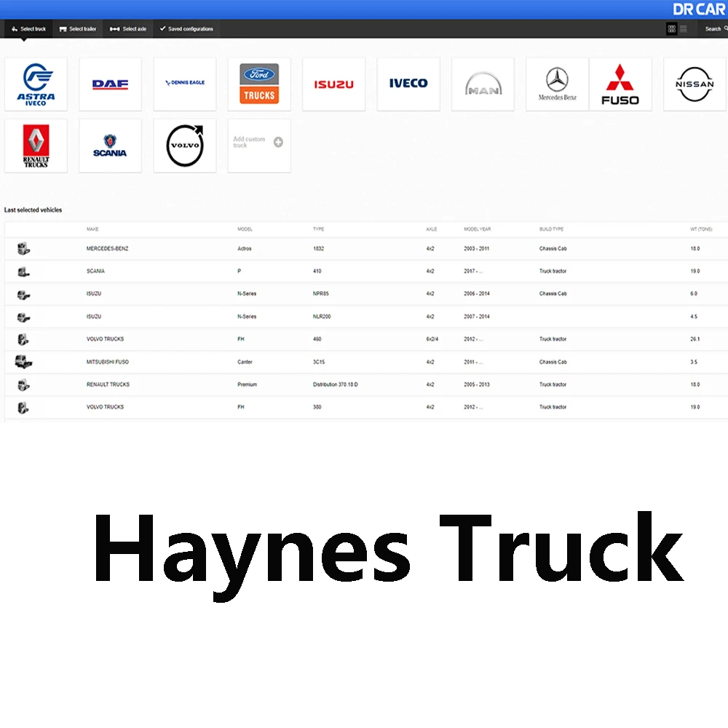Choose the Nissan brand logo
This screenshot has width=728, height=728.
(x=695, y=84)
